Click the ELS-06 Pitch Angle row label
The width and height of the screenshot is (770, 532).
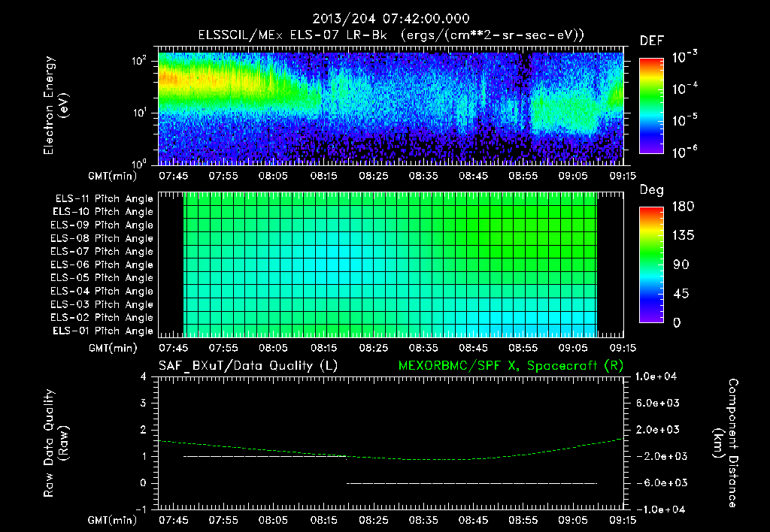102,264
